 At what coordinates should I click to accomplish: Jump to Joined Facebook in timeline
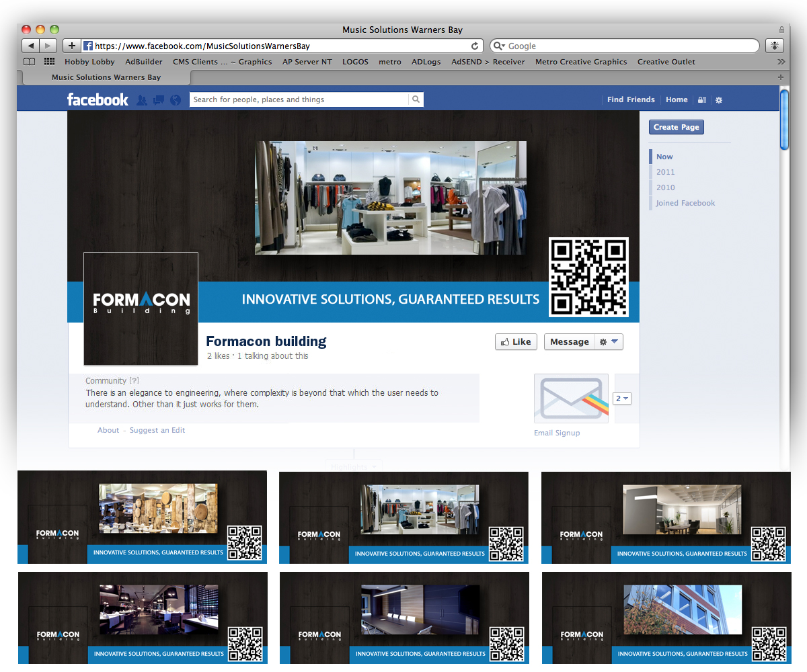pos(685,203)
